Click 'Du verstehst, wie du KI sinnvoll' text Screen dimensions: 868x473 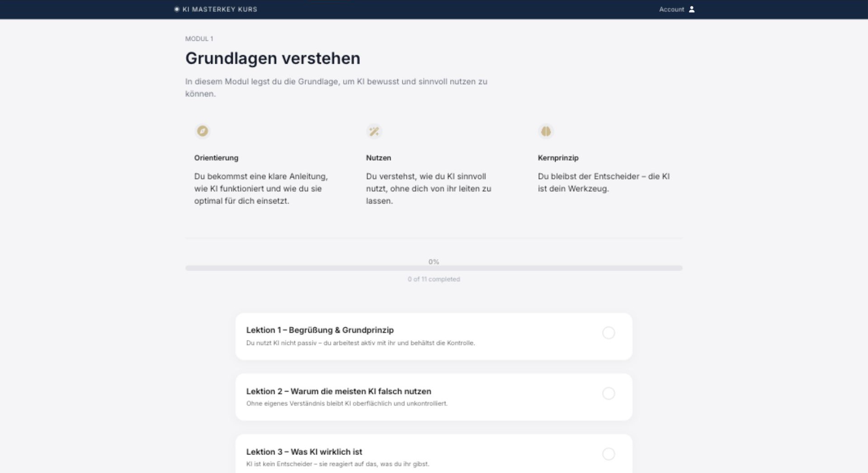point(429,189)
